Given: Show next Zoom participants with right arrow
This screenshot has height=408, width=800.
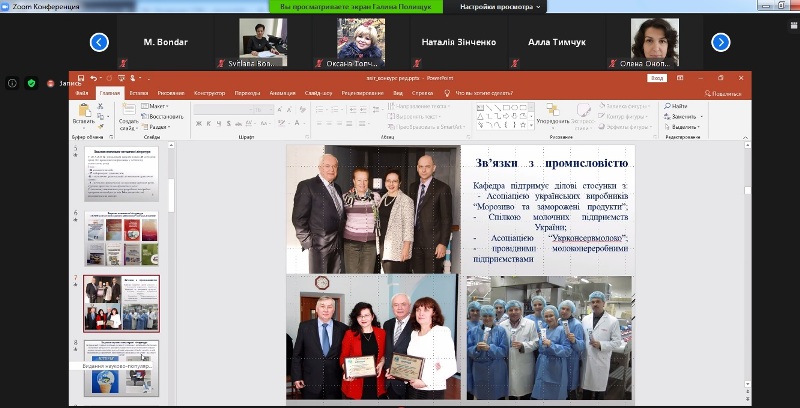Looking at the screenshot, I should point(721,42).
